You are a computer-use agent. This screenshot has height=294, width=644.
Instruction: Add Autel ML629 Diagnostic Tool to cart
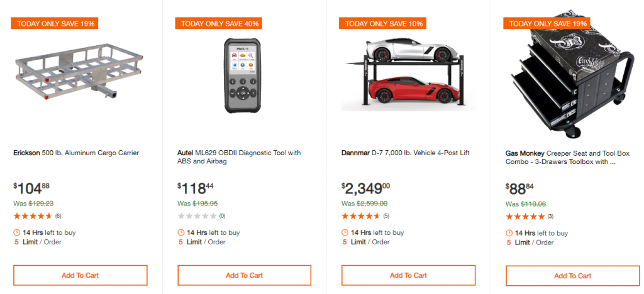(244, 275)
